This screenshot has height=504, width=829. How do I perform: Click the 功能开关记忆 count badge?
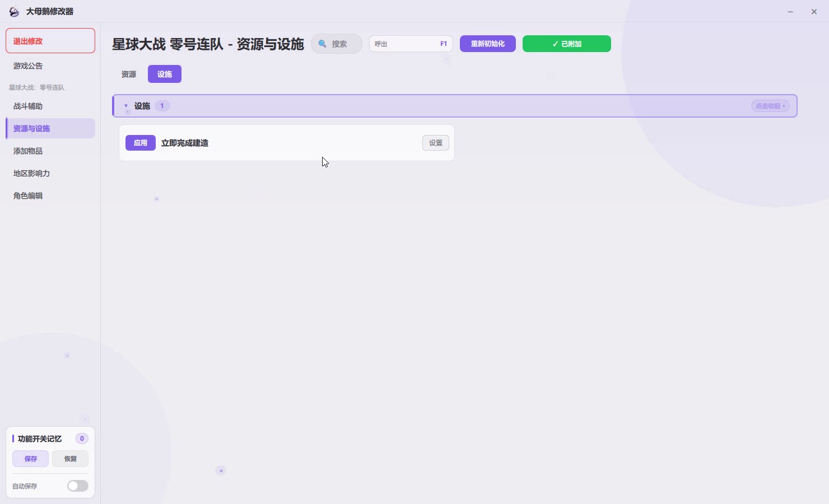click(82, 438)
